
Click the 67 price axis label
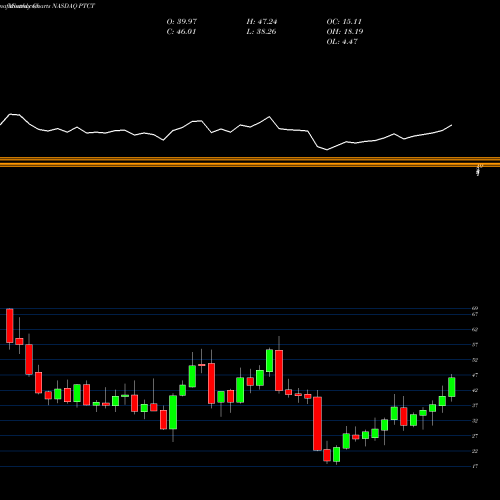point(475,314)
